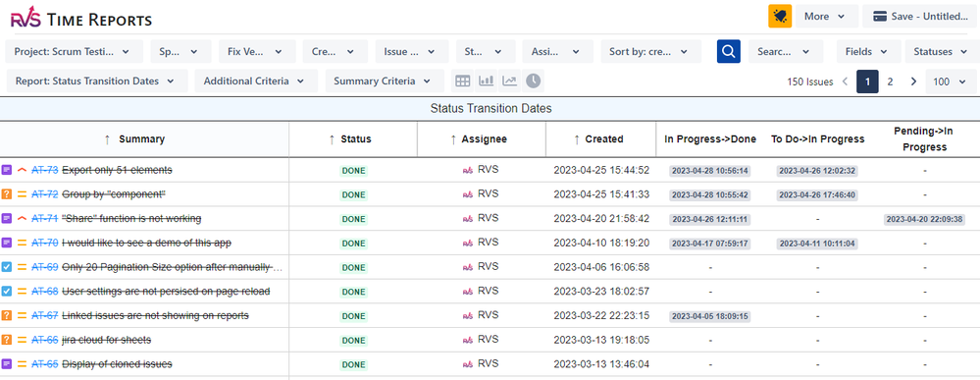Open the Issue ... filter dropdown
Viewport: 980px width, 380px height.
[412, 51]
